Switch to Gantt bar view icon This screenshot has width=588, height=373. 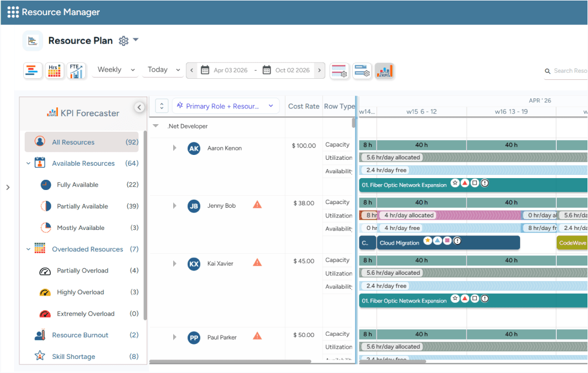(x=32, y=70)
